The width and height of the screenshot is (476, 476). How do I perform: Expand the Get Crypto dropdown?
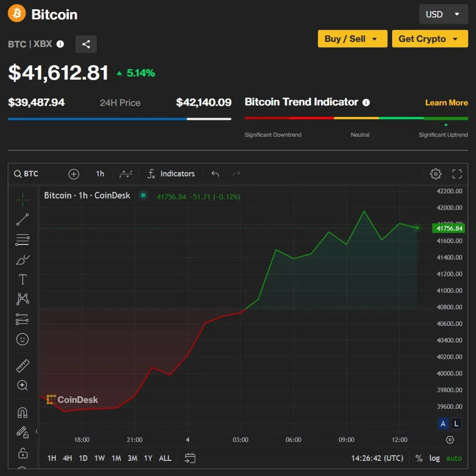point(430,39)
